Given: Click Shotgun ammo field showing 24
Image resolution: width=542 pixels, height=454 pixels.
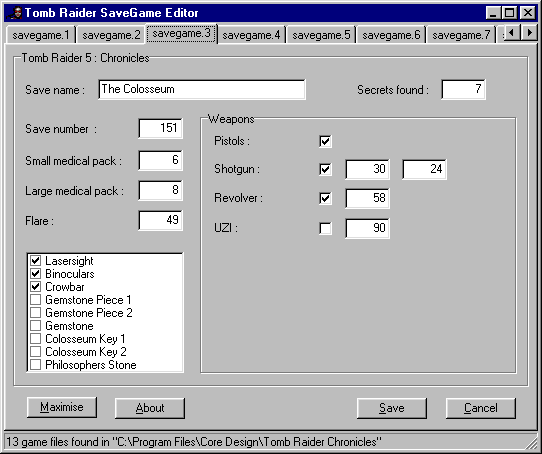Looking at the screenshot, I should coord(424,169).
